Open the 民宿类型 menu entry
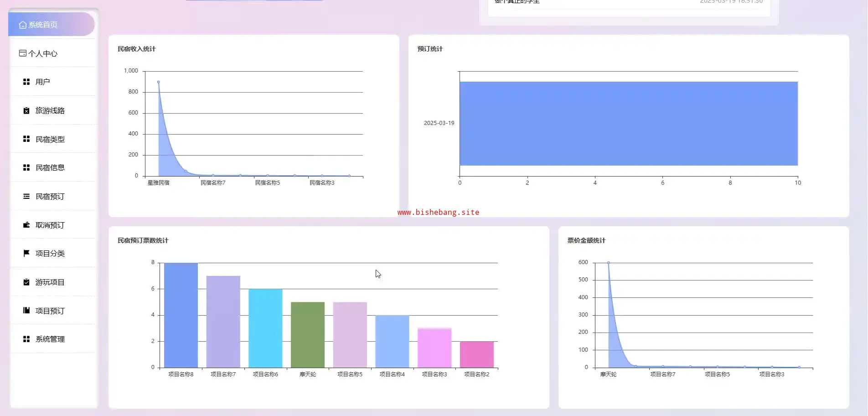 pos(53,139)
